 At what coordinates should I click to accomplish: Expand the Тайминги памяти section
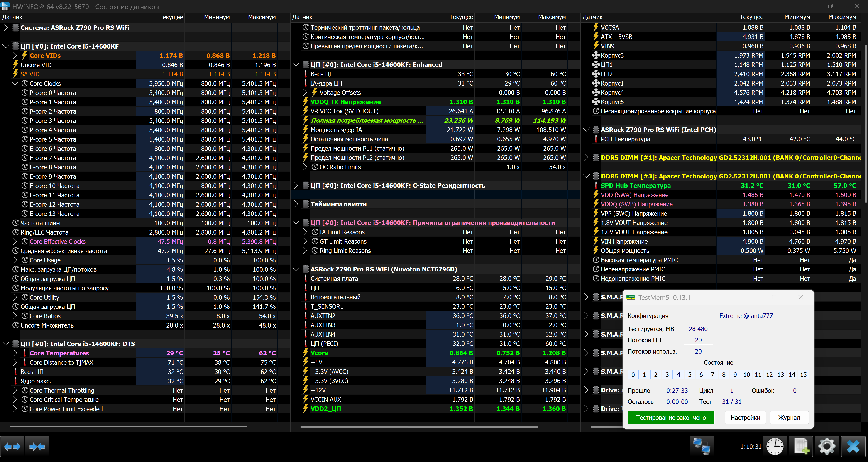coord(296,204)
